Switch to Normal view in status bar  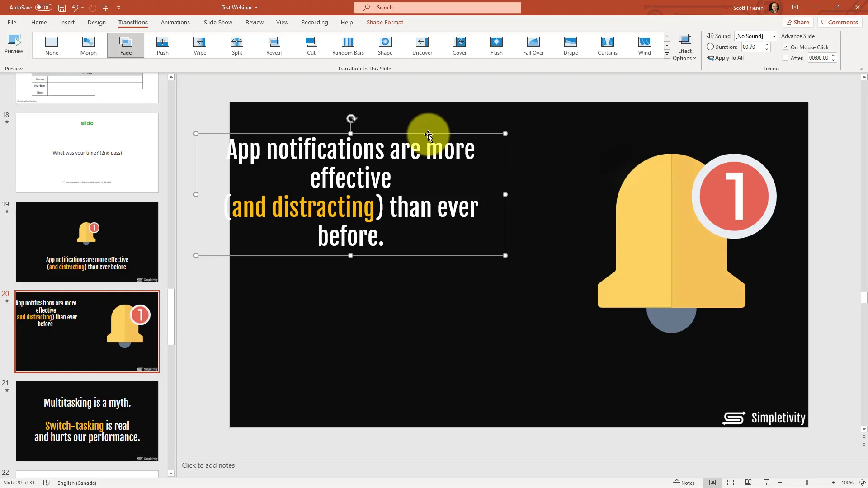point(712,483)
